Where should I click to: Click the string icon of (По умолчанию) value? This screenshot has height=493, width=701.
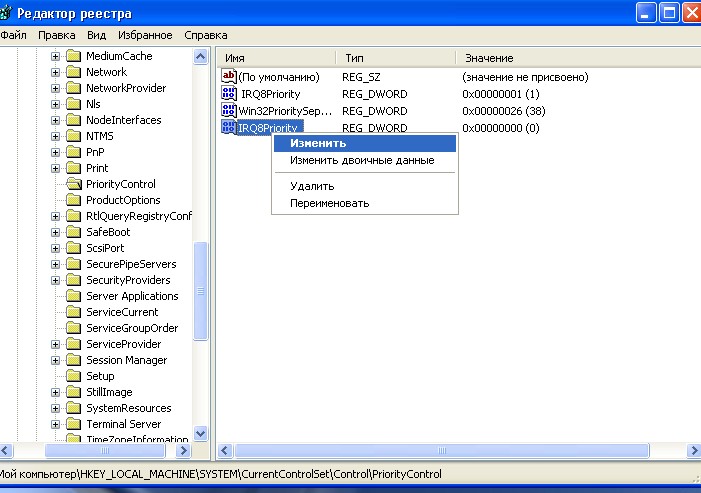click(228, 76)
